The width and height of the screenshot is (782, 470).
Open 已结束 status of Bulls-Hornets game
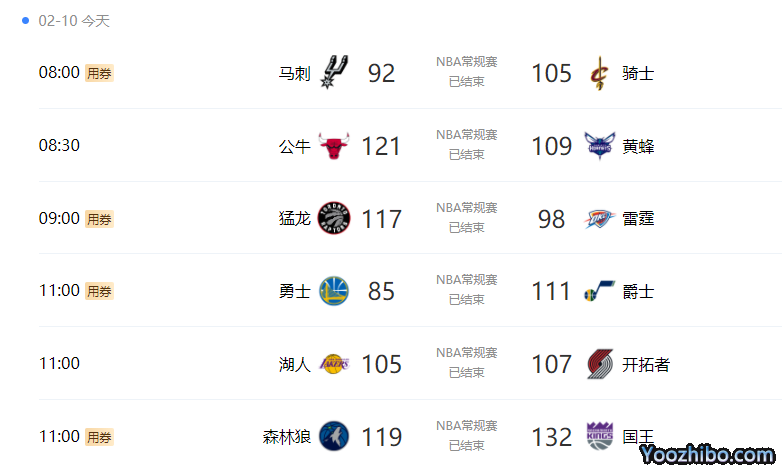(466, 154)
